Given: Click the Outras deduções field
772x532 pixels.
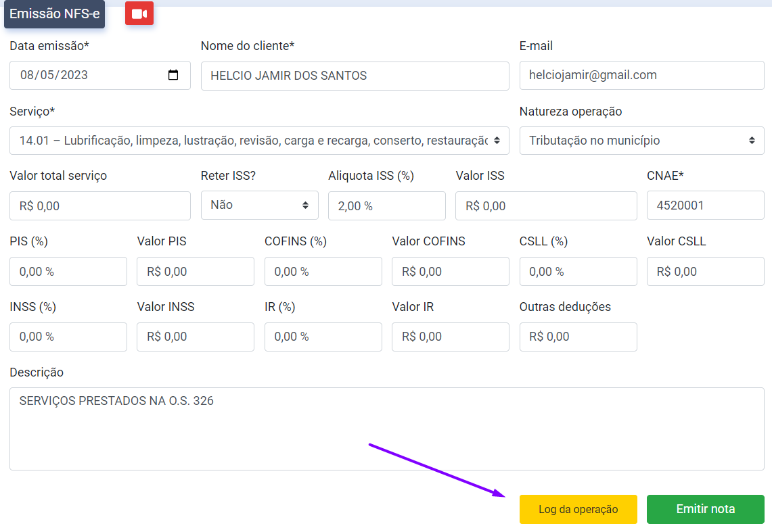Looking at the screenshot, I should 578,337.
